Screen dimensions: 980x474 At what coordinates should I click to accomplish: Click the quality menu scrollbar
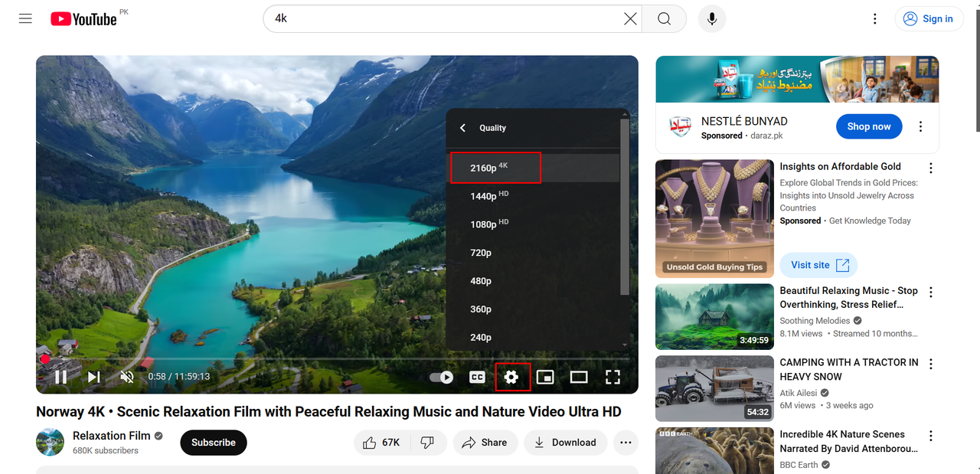coord(625,207)
